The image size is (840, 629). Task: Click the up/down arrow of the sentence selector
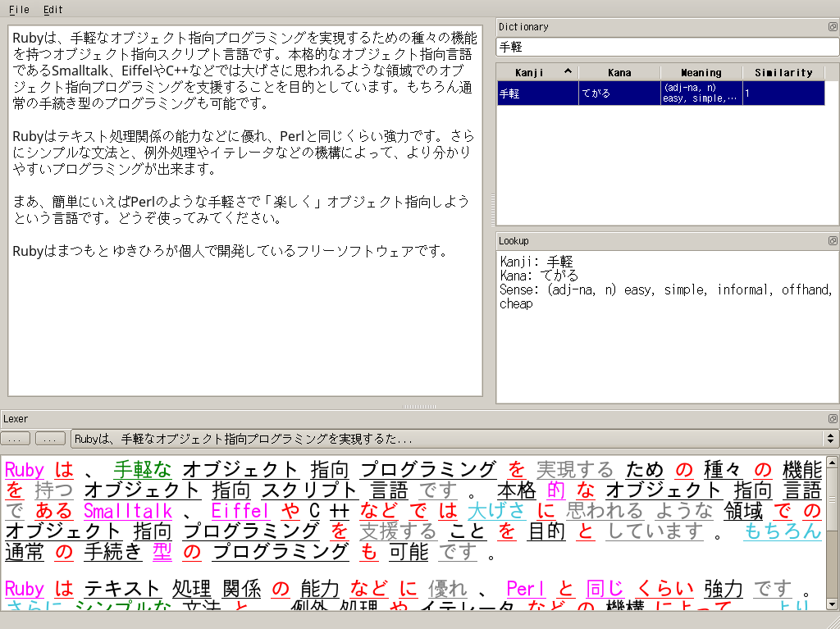coord(830,439)
